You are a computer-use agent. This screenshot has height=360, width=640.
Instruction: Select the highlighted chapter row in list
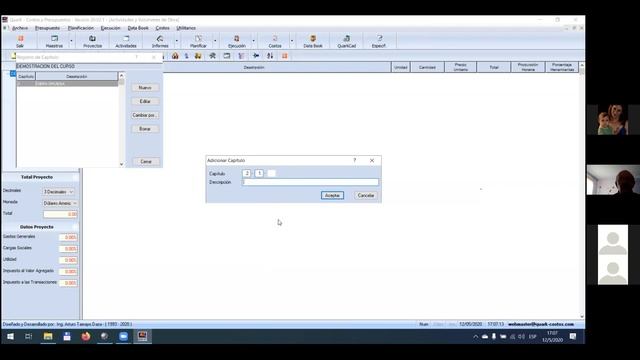pos(67,83)
